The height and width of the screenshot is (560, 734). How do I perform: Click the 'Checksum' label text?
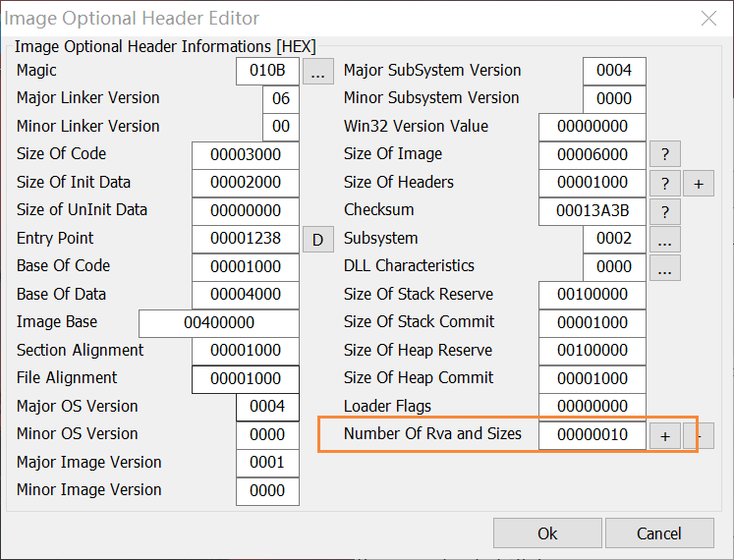378,210
